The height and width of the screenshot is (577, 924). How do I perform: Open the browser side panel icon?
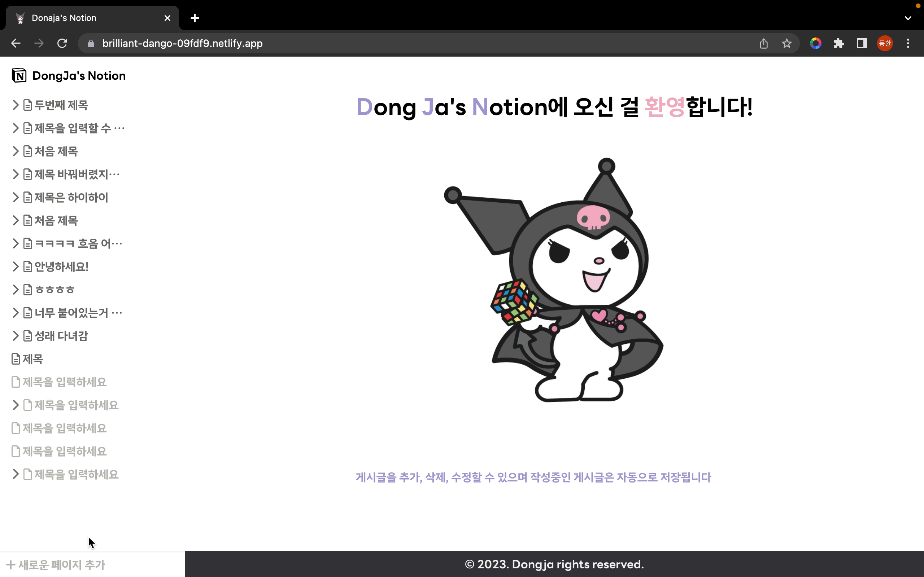[x=862, y=44]
